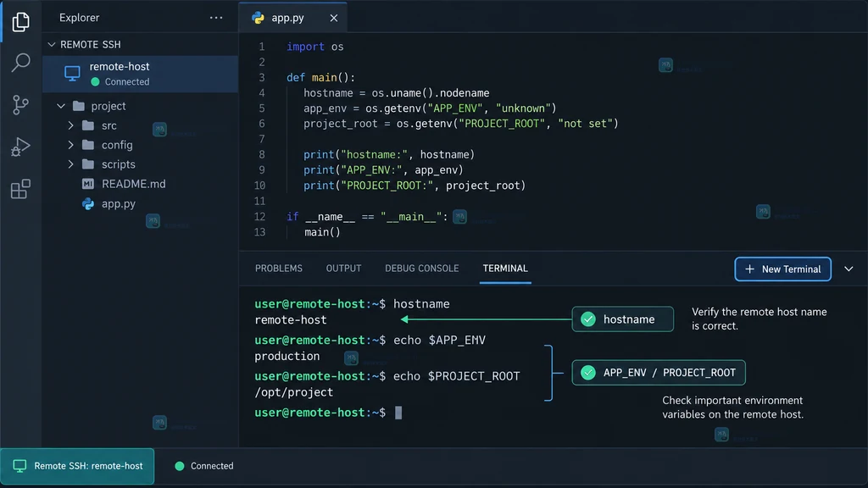Select the remote-host entry in Explorer
The height and width of the screenshot is (488, 868).
click(141, 74)
